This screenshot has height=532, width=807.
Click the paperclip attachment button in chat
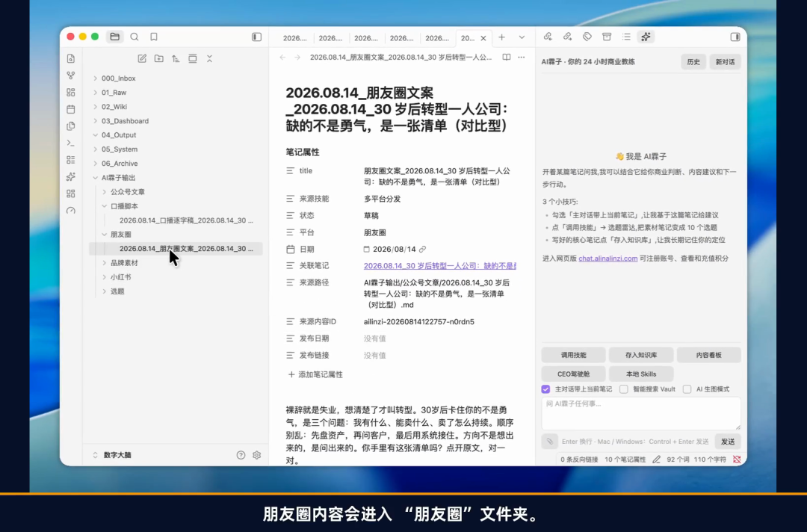(x=550, y=442)
